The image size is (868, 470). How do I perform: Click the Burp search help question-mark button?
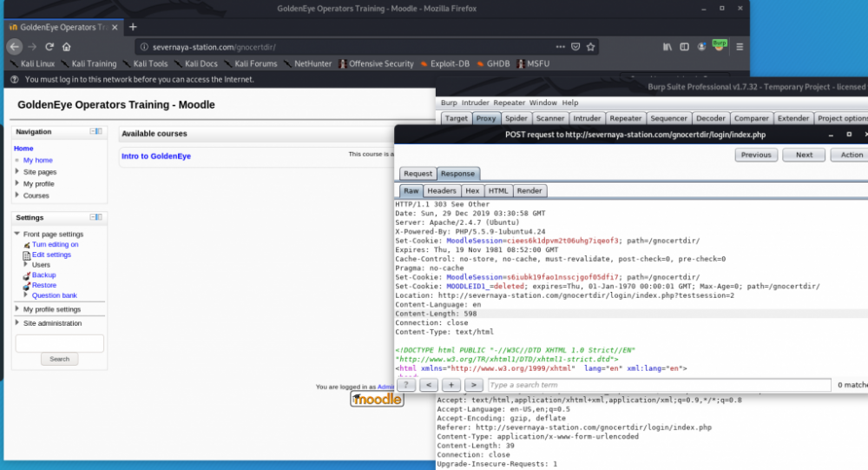tap(405, 385)
